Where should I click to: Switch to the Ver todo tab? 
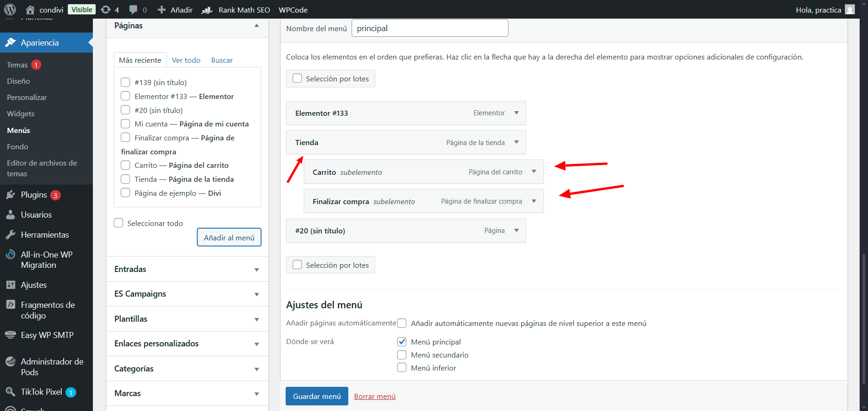[x=186, y=60]
